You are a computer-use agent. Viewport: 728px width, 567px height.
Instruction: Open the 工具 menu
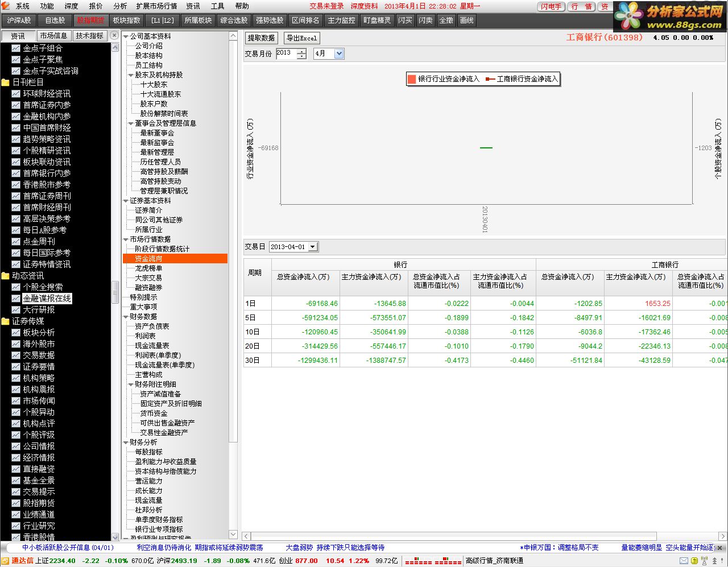[218, 6]
